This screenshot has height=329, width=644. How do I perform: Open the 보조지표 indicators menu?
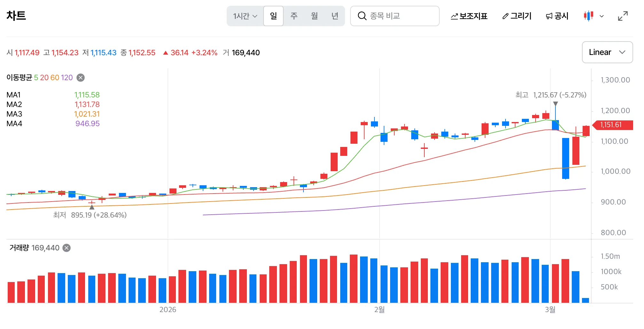469,16
